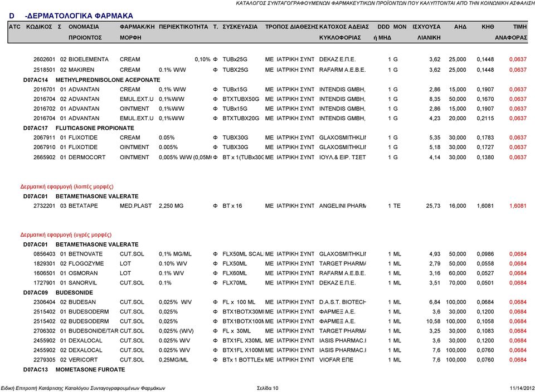Click ATC code D07AC14
Image resolution: width=535 pixels, height=392 pixels.
[x=36, y=80]
